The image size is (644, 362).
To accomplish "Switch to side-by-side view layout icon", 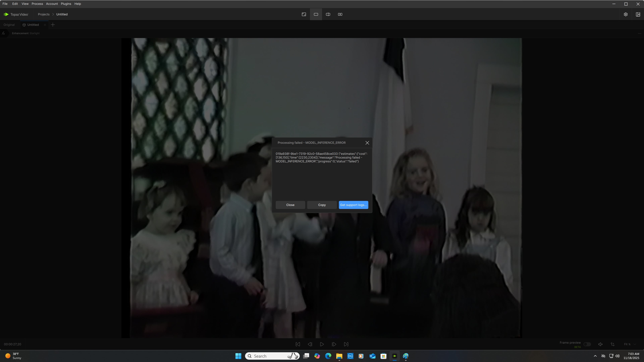I will tap(340, 14).
